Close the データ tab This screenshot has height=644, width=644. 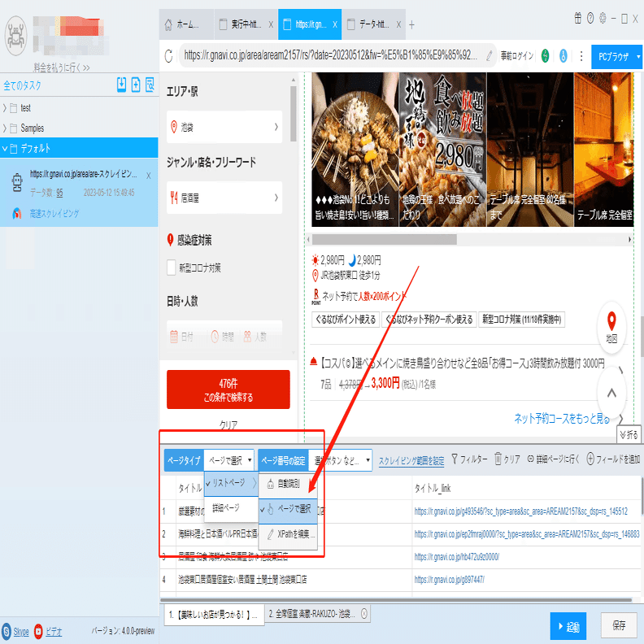coord(398,25)
